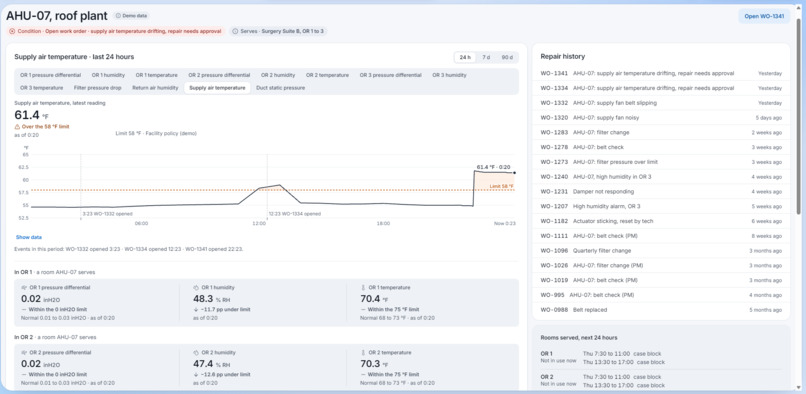Open WO-1231 Damper not responding

pos(661,192)
